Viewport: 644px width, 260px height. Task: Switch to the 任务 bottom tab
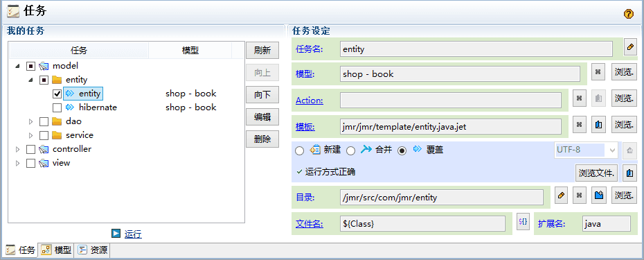pyautogui.click(x=21, y=250)
